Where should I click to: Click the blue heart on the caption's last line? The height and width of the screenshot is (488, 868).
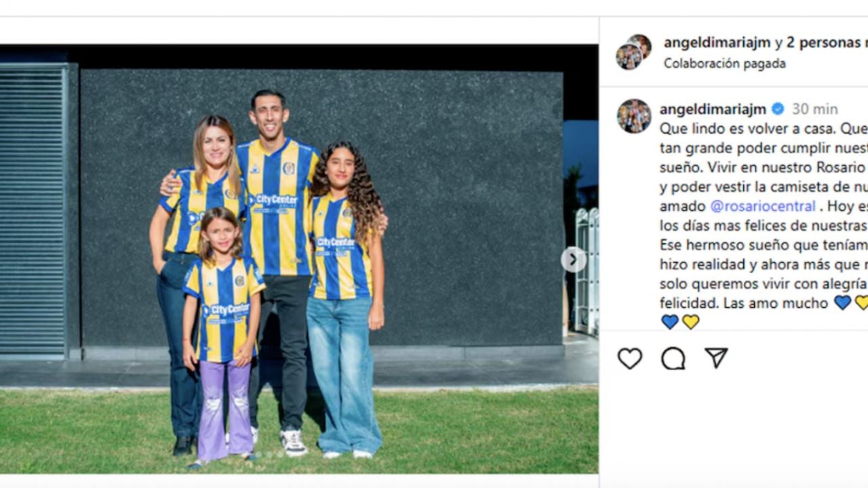pos(670,322)
